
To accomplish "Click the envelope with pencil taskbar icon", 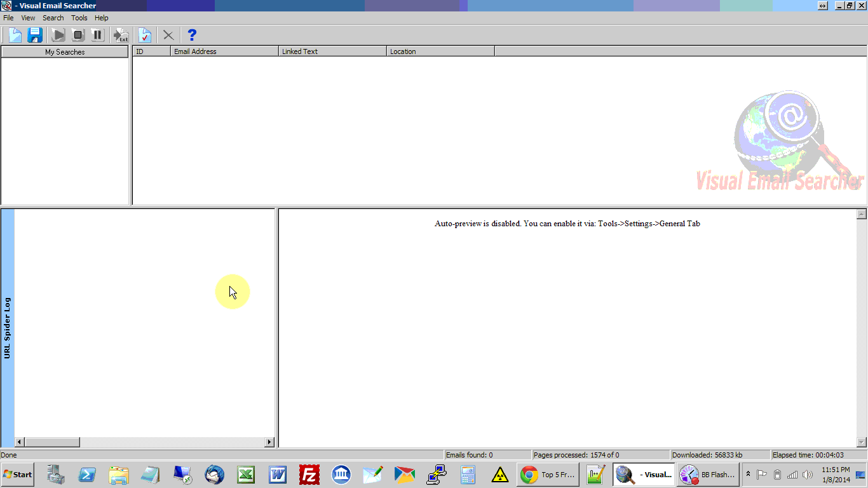I will click(373, 475).
